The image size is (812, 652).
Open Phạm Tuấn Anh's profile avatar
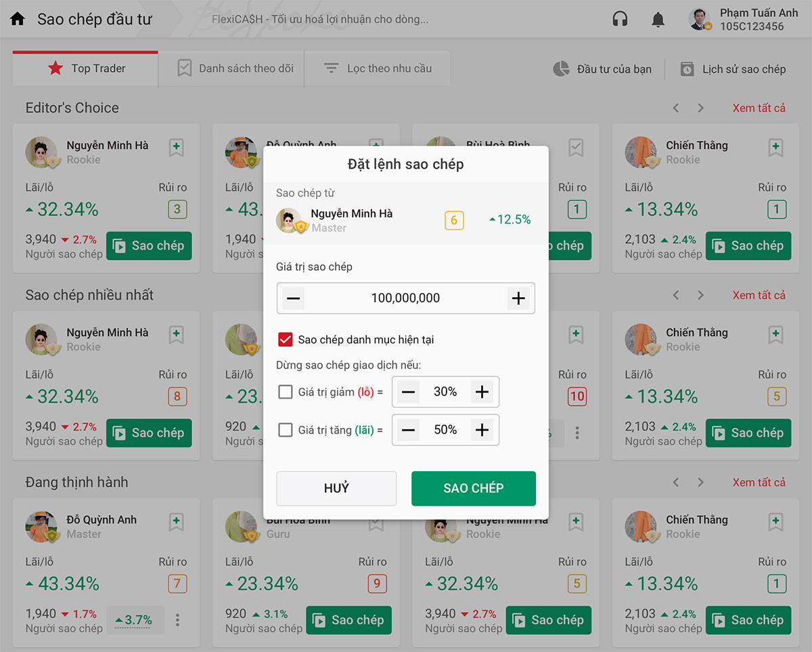[x=700, y=20]
